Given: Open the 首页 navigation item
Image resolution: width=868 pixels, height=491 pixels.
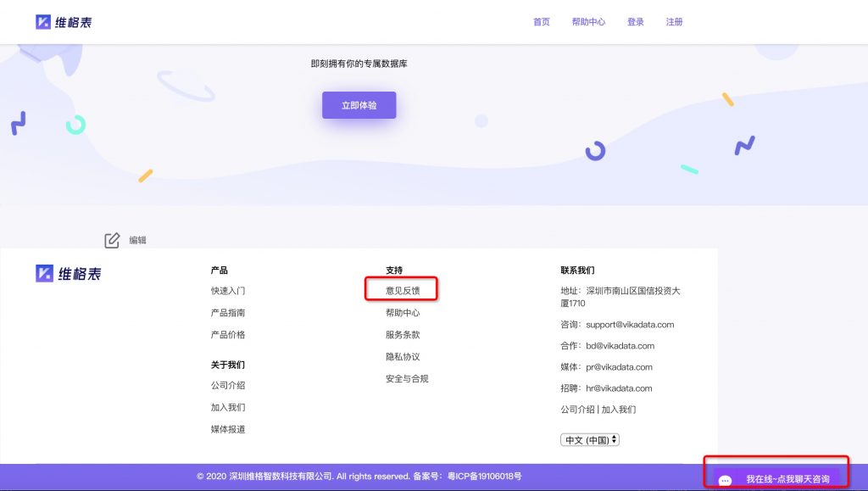Looking at the screenshot, I should coord(542,22).
